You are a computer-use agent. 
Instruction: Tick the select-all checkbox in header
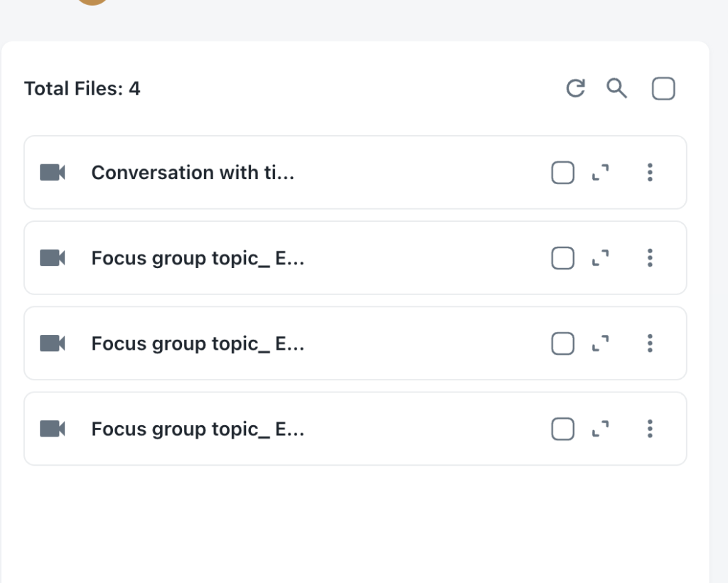pyautogui.click(x=663, y=89)
